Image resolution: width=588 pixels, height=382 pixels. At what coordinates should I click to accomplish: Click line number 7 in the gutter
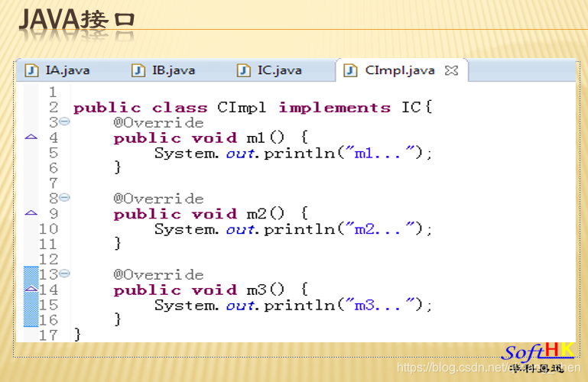[54, 183]
